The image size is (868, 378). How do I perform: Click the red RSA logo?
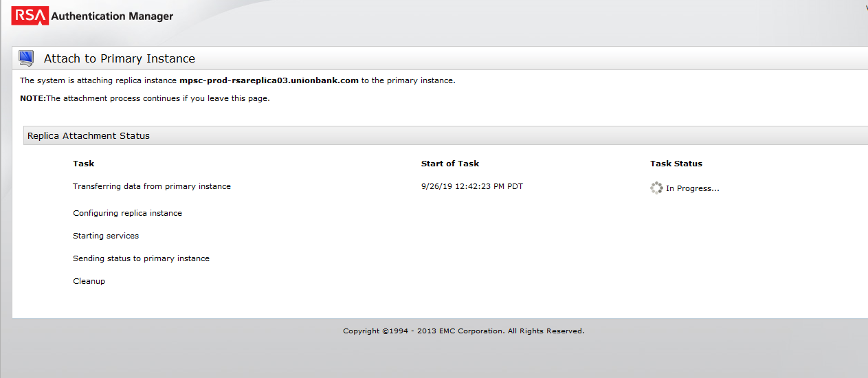point(29,16)
